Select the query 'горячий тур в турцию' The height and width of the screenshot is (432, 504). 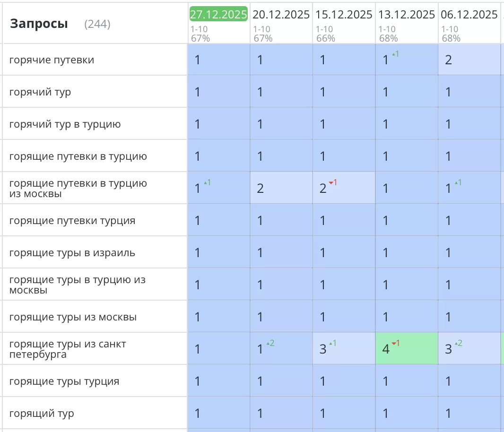pos(65,124)
